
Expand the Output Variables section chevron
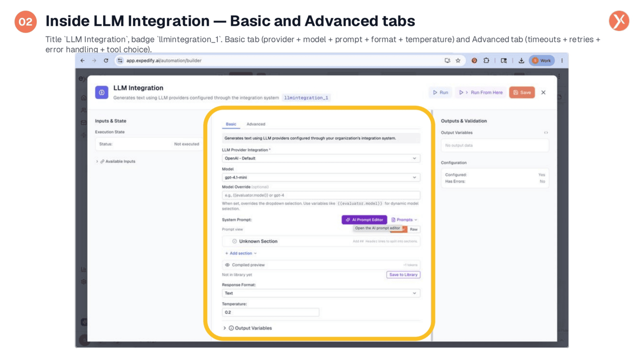pos(225,328)
